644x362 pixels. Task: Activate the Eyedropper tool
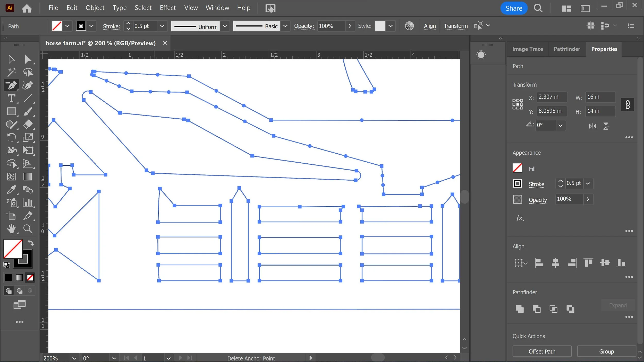coord(11,190)
